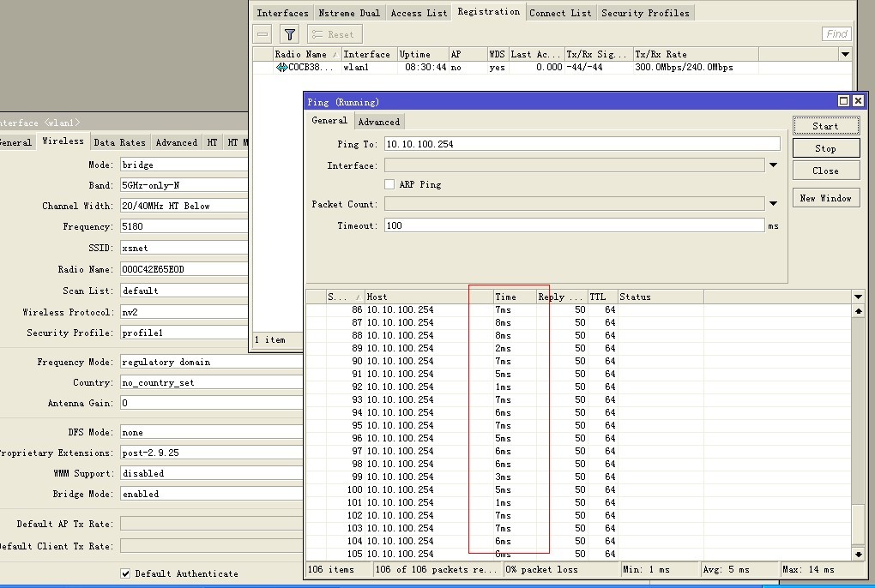Enable the ARP Ping checkbox
875x588 pixels.
tap(389, 184)
